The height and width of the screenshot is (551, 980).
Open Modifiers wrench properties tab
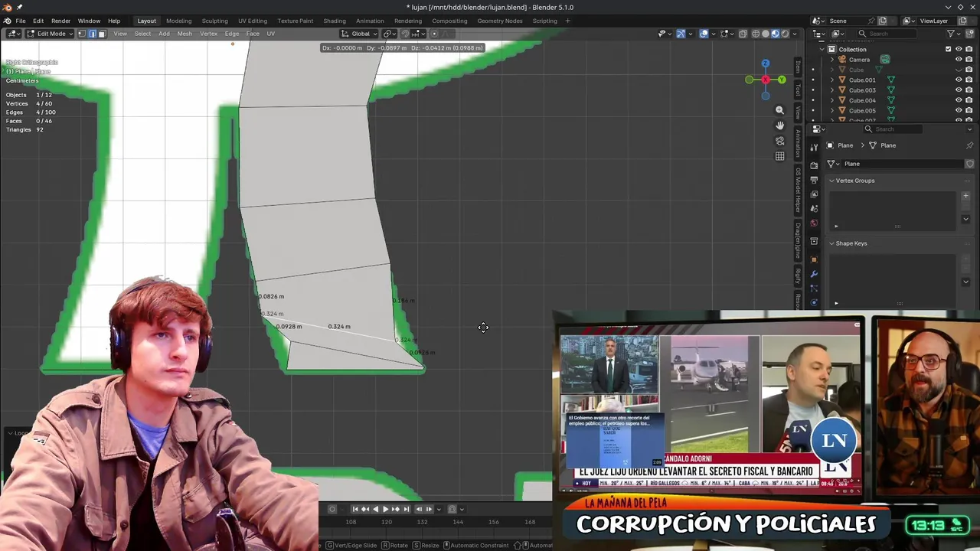tap(814, 274)
